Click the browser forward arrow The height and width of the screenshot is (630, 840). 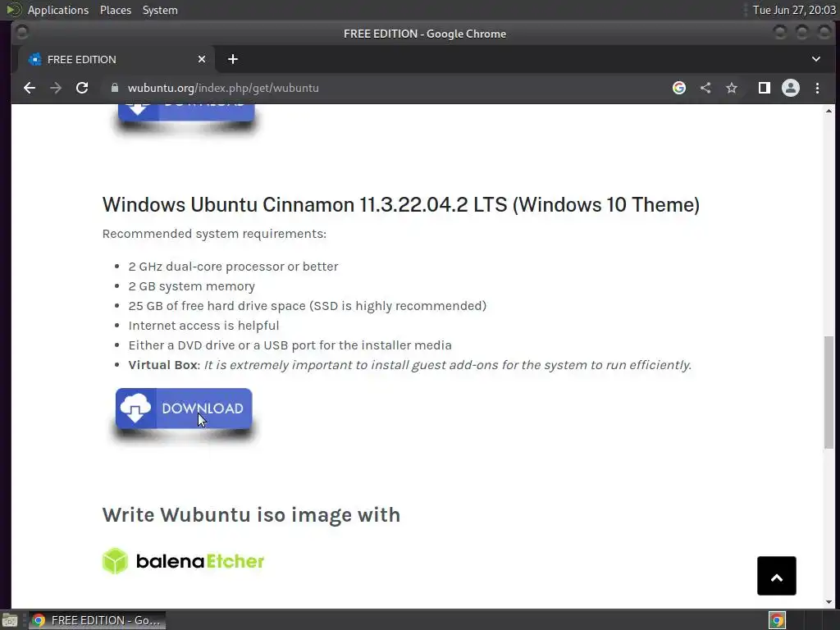pyautogui.click(x=56, y=88)
